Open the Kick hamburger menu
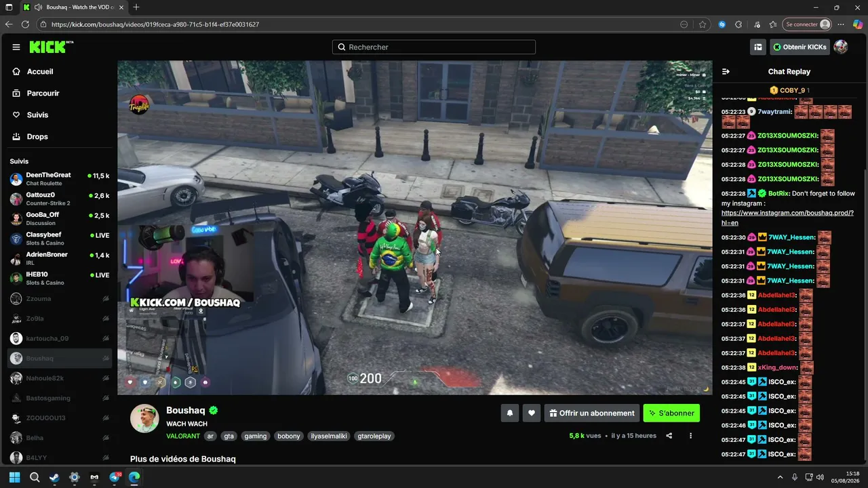This screenshot has height=488, width=868. point(16,47)
